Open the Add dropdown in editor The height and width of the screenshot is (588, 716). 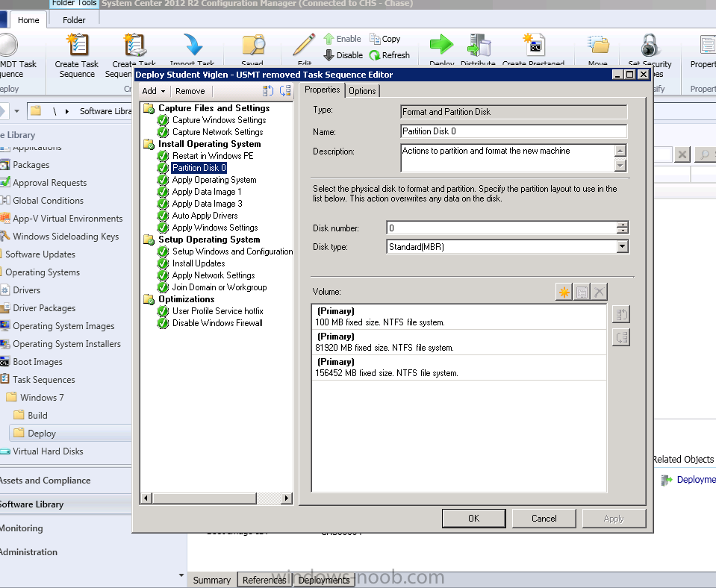click(154, 91)
